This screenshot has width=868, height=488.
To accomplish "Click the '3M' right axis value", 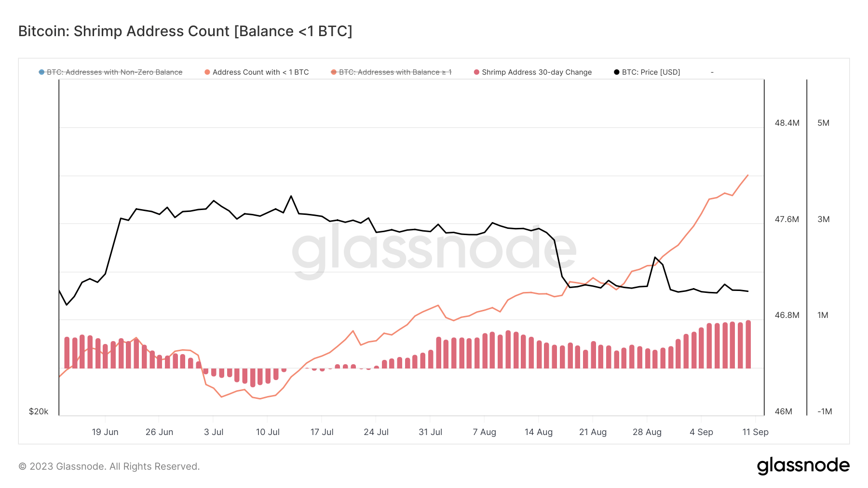I will click(x=823, y=219).
